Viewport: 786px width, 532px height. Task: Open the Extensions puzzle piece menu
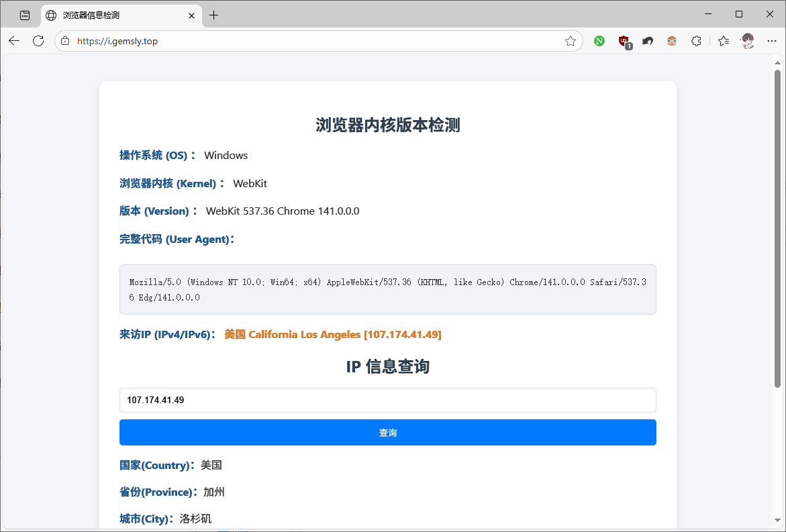696,41
